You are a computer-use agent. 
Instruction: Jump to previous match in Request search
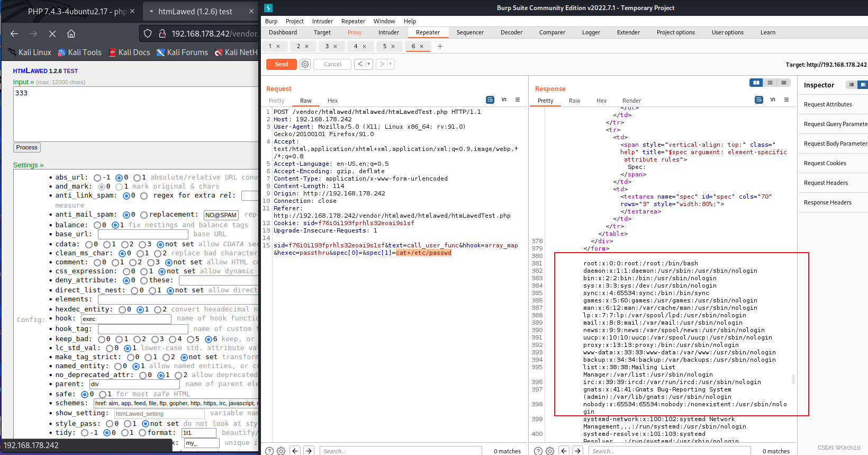click(295, 451)
